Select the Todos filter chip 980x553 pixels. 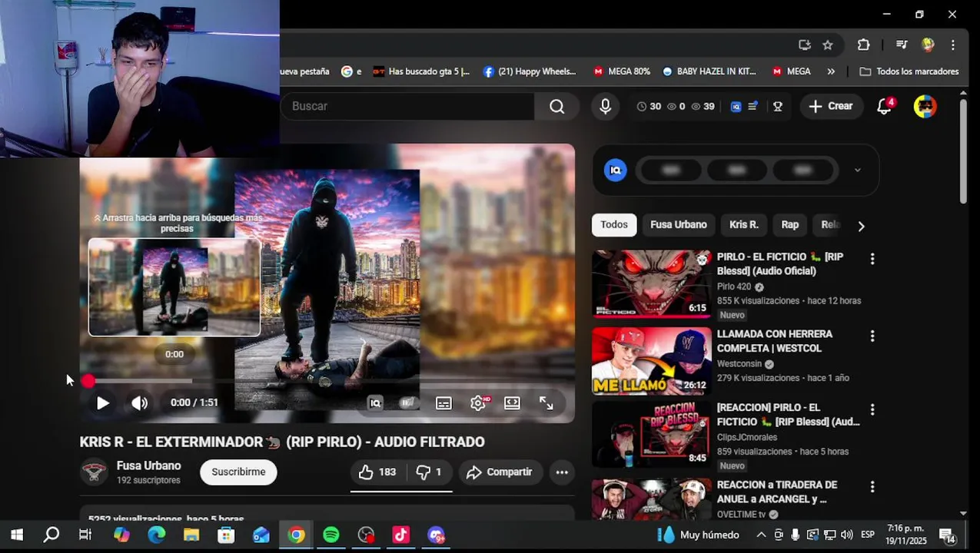coord(614,225)
